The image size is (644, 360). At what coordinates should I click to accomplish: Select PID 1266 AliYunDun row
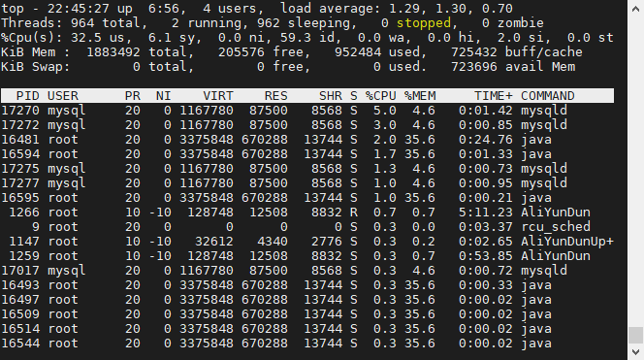[x=307, y=213]
